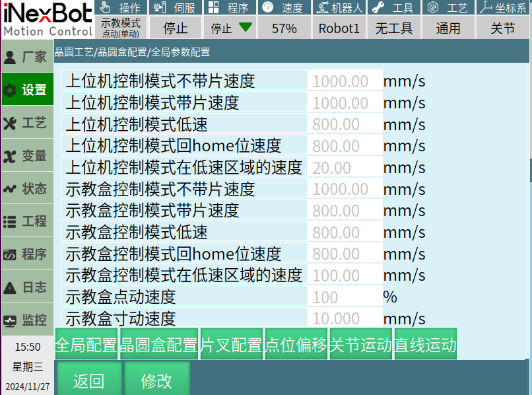Click the 示教盒点动速度 value field

click(x=344, y=297)
